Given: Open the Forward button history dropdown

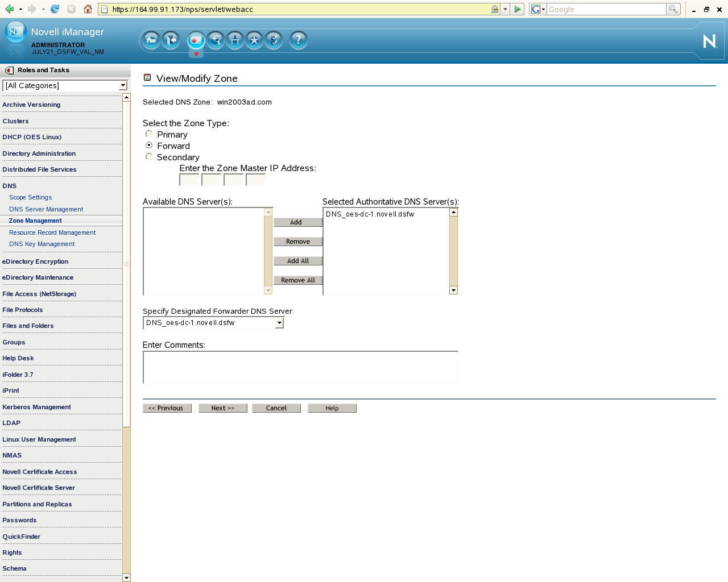Looking at the screenshot, I should click(x=43, y=9).
